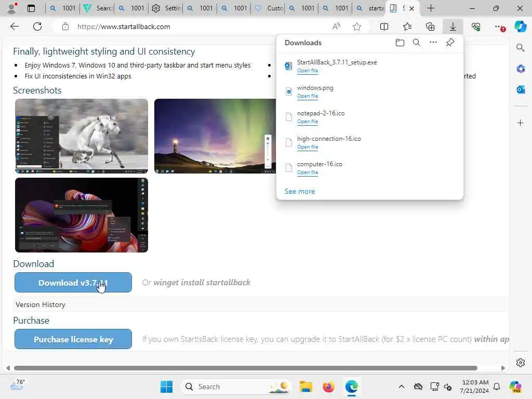
Task: Open Edge profile avatar icon
Action: (x=12, y=8)
